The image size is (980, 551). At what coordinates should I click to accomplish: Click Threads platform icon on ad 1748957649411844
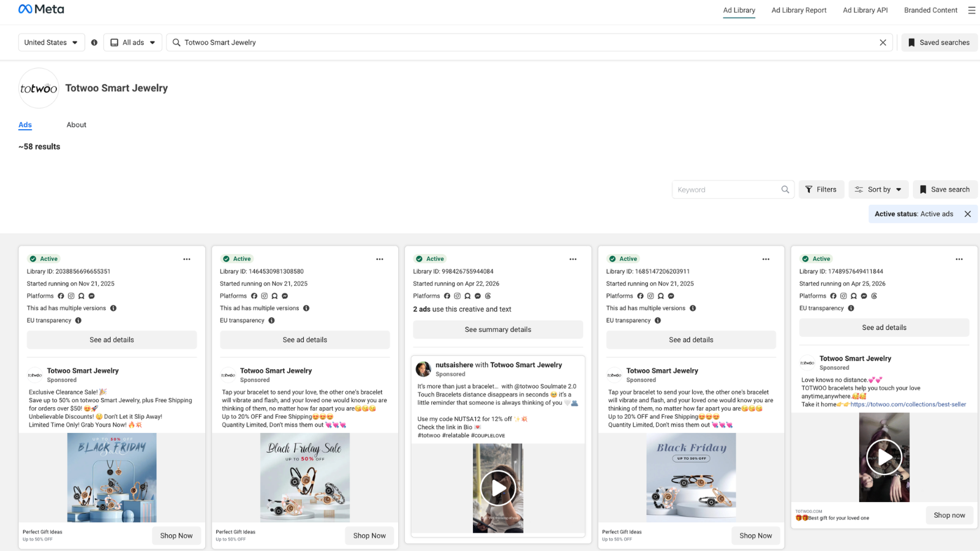pyautogui.click(x=874, y=296)
